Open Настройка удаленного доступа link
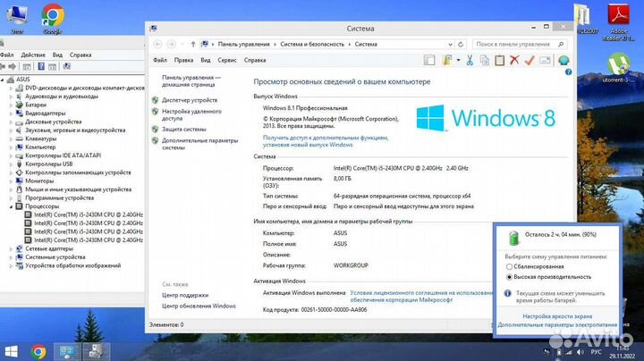 tap(191, 115)
